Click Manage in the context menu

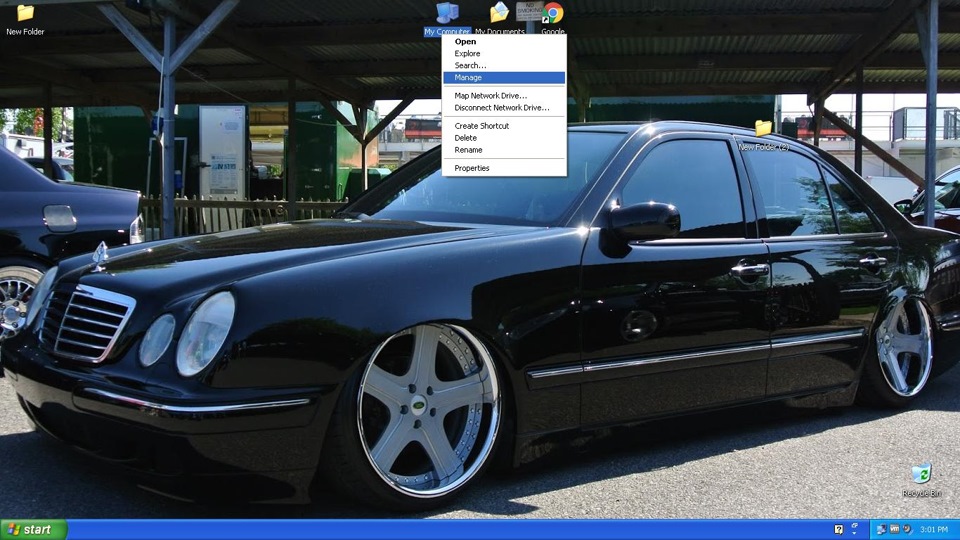coord(468,78)
